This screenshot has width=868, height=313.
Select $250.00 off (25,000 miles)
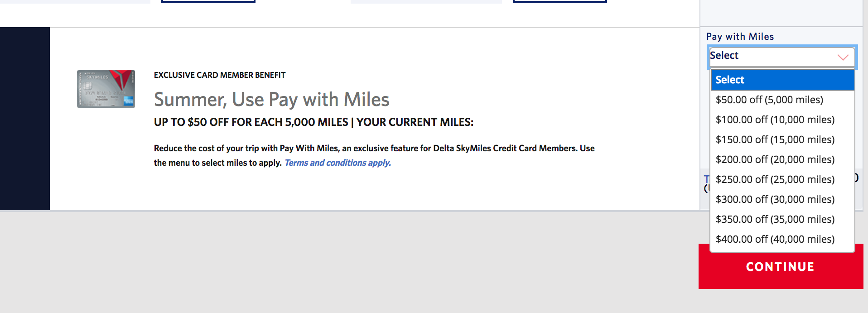coord(776,179)
